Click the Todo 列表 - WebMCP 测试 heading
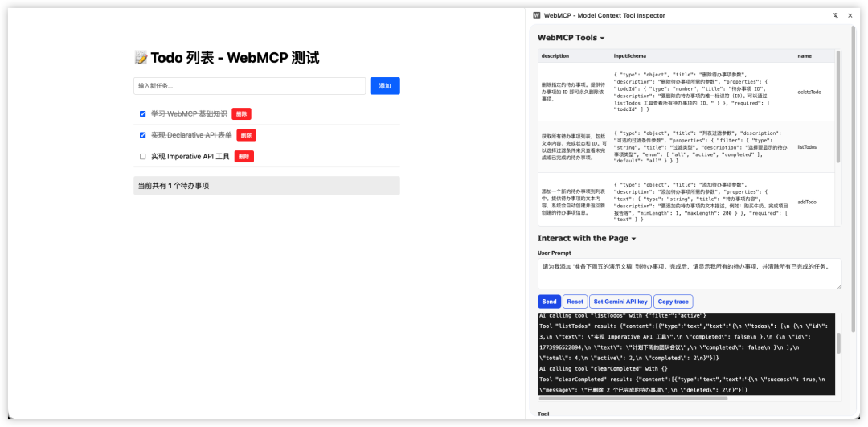 click(227, 58)
